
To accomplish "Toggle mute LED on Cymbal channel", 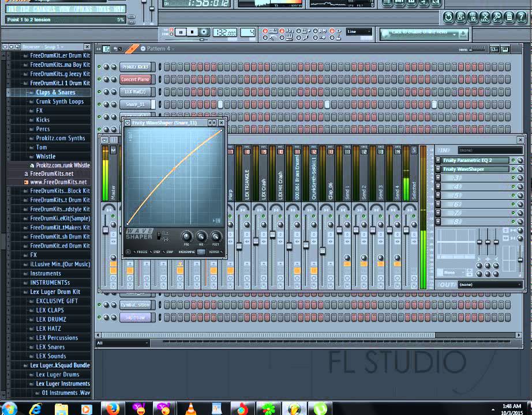I will (x=99, y=305).
